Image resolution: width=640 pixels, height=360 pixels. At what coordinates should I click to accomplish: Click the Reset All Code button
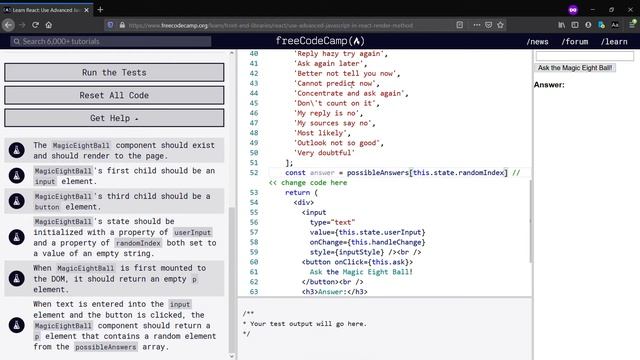[114, 95]
